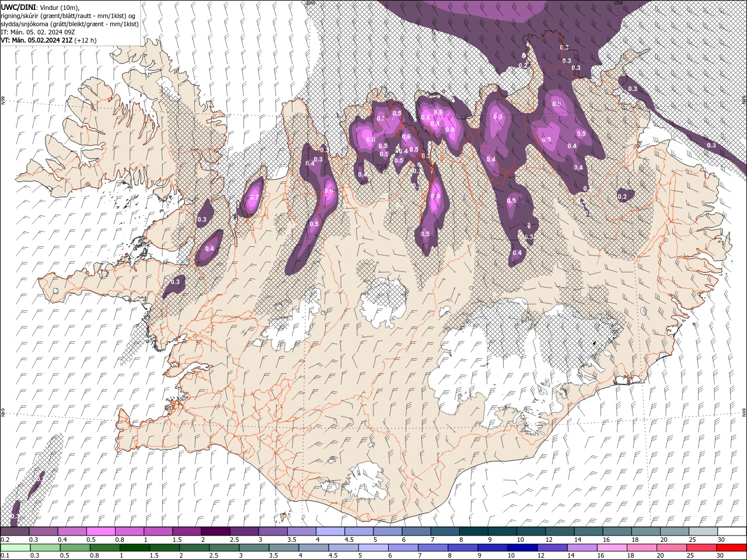Pick upper legend dark purple swatch between 2 and 2.5
747x560 pixels.
click(x=215, y=531)
